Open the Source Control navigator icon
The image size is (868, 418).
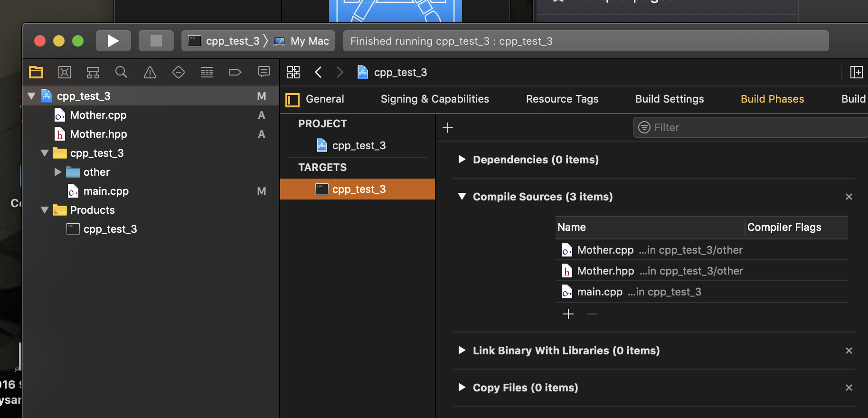tap(65, 72)
